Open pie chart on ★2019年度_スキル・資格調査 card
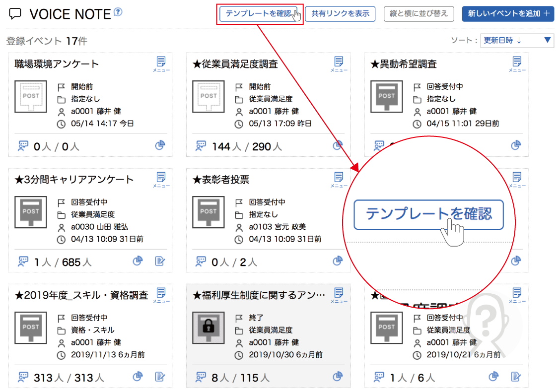The image size is (560, 392). [138, 377]
